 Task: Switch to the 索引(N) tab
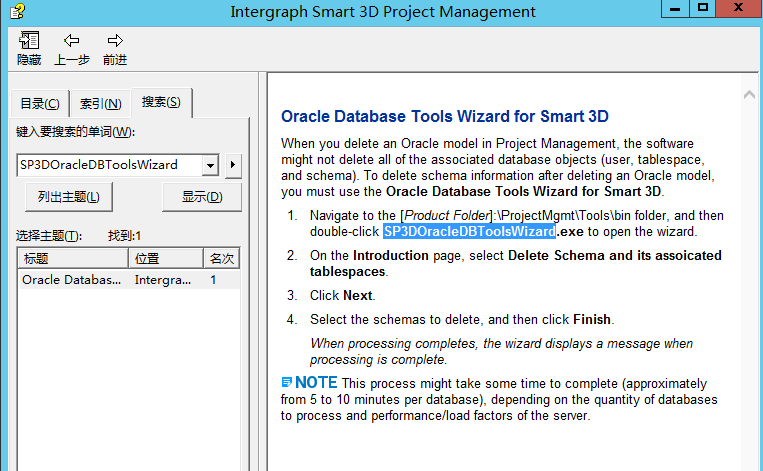coord(100,104)
